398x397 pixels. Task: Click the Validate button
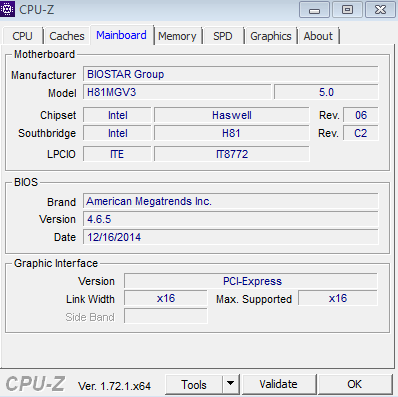(279, 384)
